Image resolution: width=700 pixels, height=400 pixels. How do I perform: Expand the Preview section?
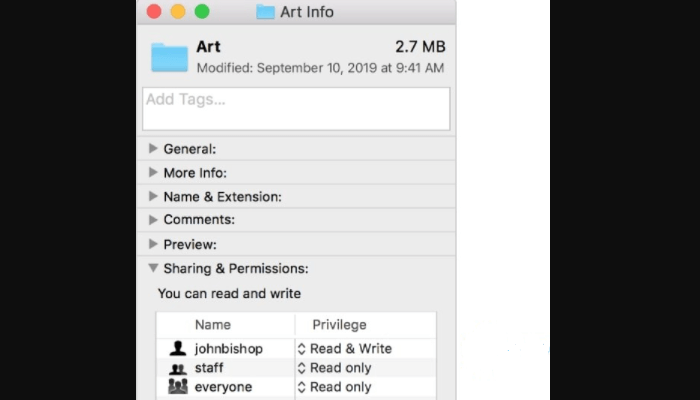[x=153, y=244]
